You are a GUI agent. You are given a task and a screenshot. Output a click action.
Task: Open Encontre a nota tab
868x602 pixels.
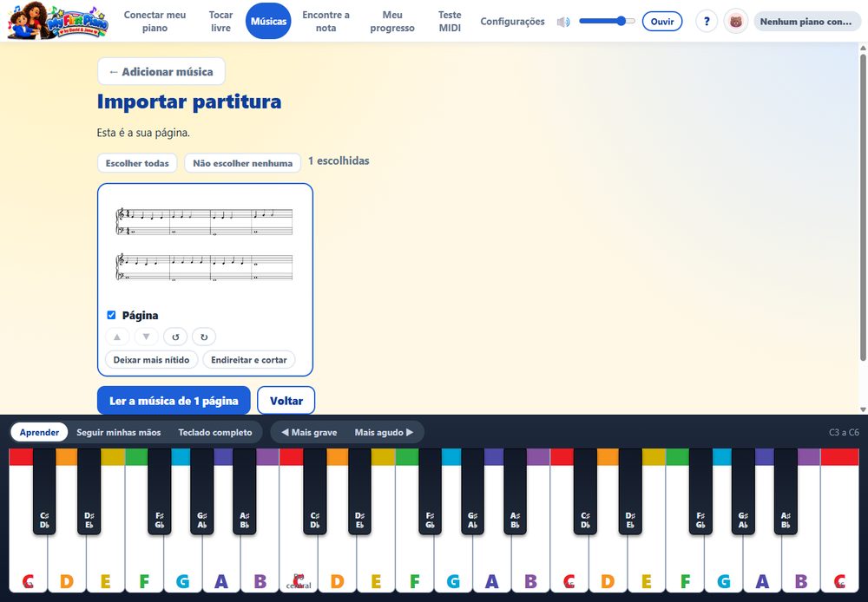pos(325,21)
